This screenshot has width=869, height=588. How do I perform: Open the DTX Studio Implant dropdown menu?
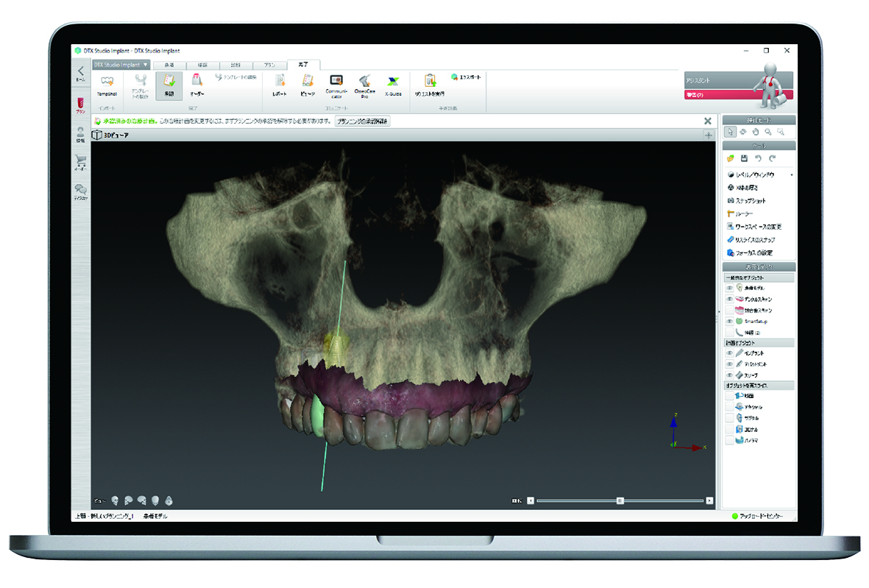tap(121, 65)
